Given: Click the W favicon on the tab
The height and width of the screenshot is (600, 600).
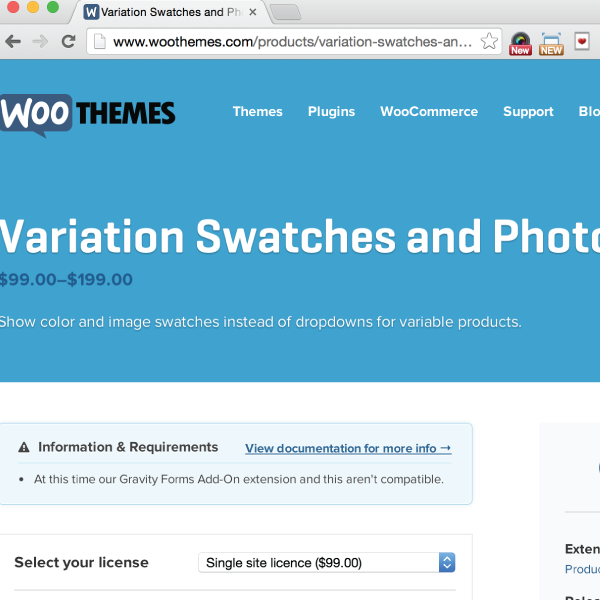Looking at the screenshot, I should [x=91, y=12].
